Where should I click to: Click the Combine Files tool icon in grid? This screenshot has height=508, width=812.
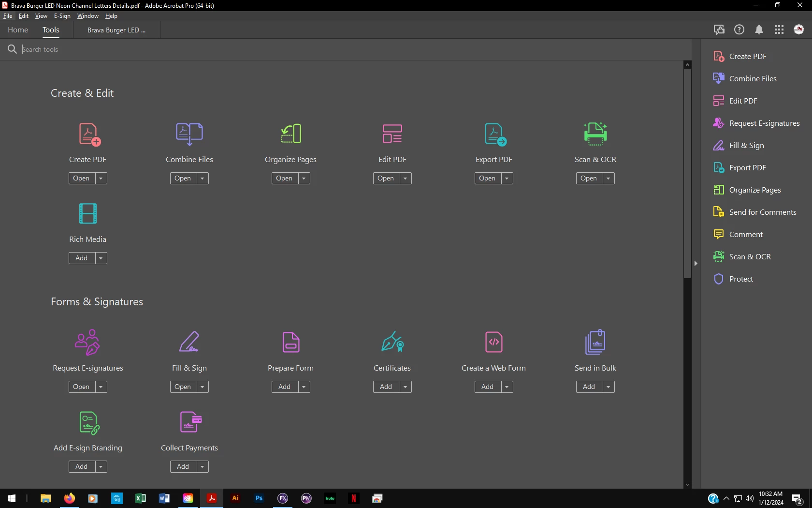189,134
